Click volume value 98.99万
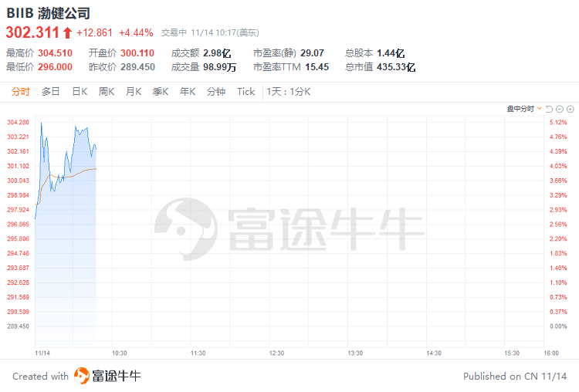Image resolution: width=579 pixels, height=392 pixels. tap(220, 67)
